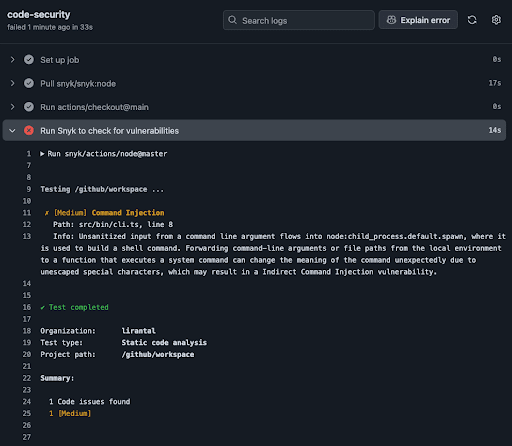Collapse Run Snyk to check for vulnerabilities step
512x446 pixels.
point(13,131)
